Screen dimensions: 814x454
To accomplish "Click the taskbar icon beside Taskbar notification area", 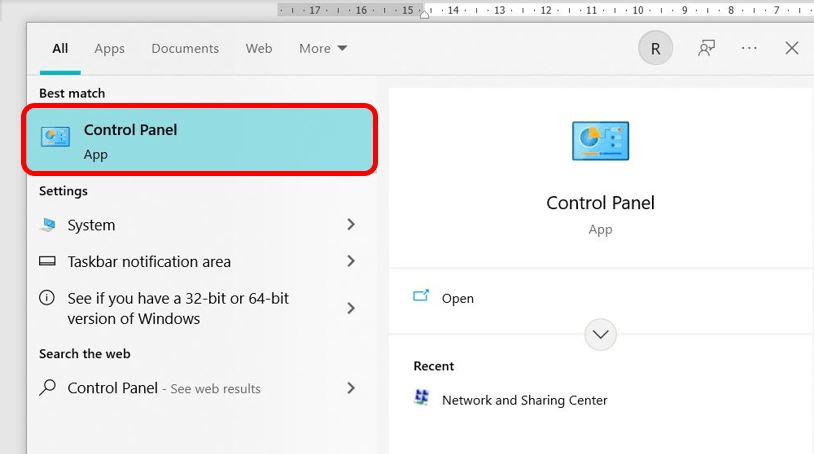I will [x=47, y=261].
